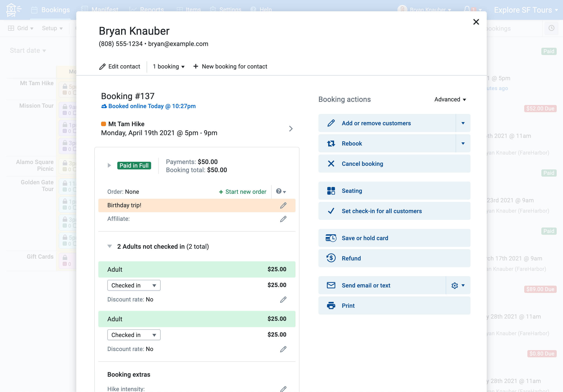
Task: Click the Edit contact pencil icon
Action: [x=102, y=67]
